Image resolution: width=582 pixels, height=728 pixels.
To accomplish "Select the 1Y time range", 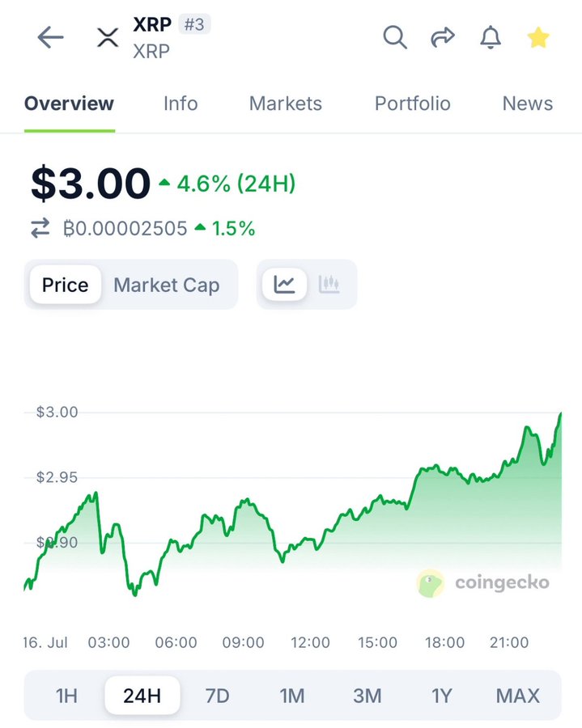I will tap(441, 696).
